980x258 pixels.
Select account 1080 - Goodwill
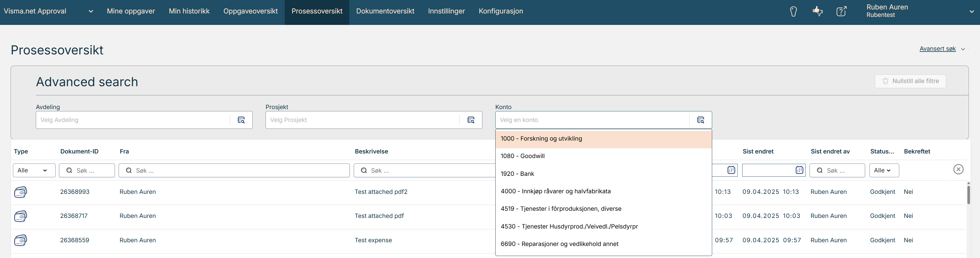point(603,156)
